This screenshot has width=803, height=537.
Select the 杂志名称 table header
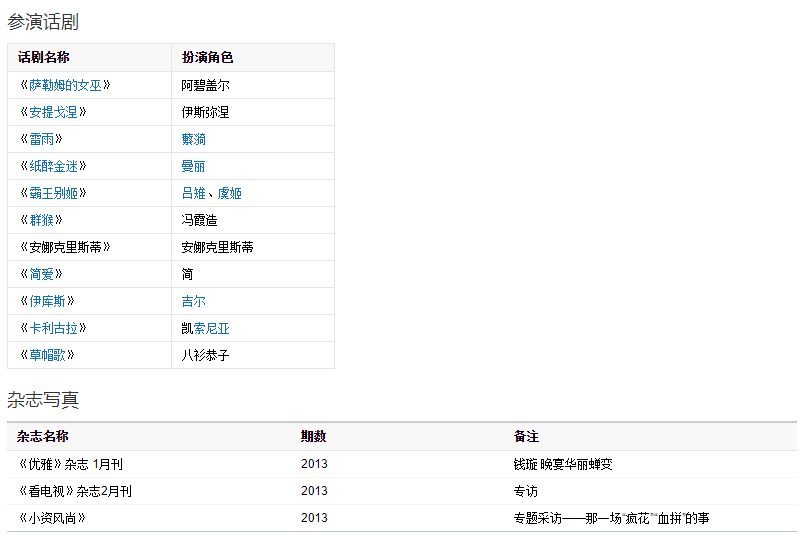pyautogui.click(x=43, y=437)
